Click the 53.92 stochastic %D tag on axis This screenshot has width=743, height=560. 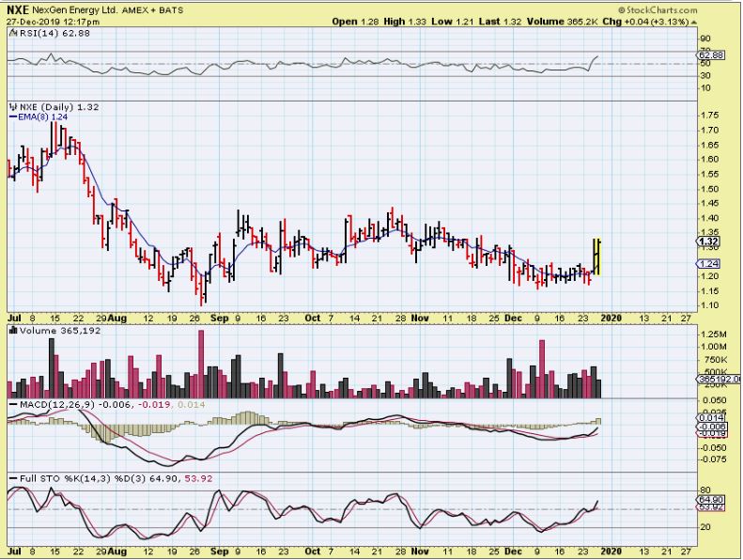click(712, 506)
